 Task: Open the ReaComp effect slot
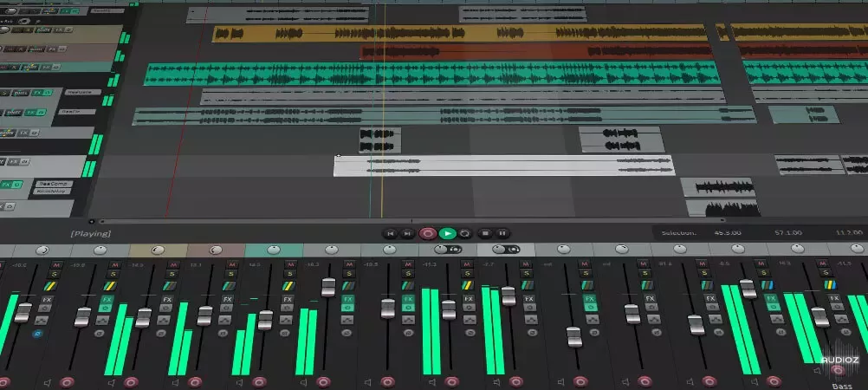(x=55, y=184)
